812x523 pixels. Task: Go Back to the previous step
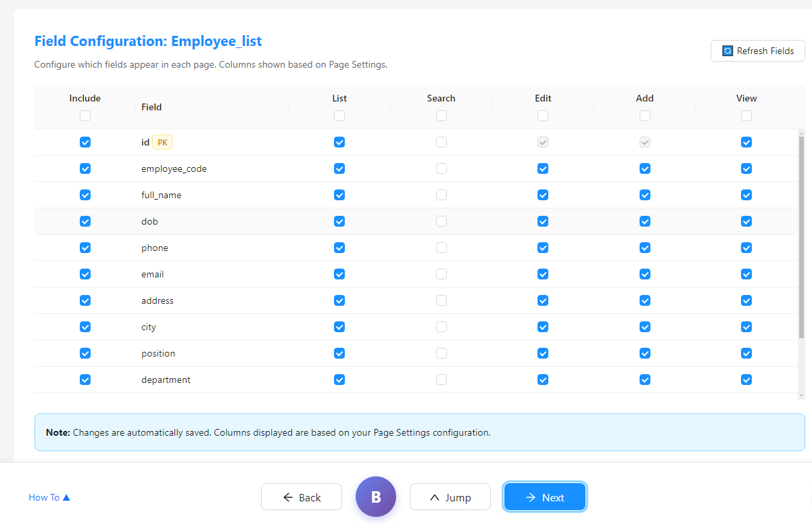click(x=302, y=497)
